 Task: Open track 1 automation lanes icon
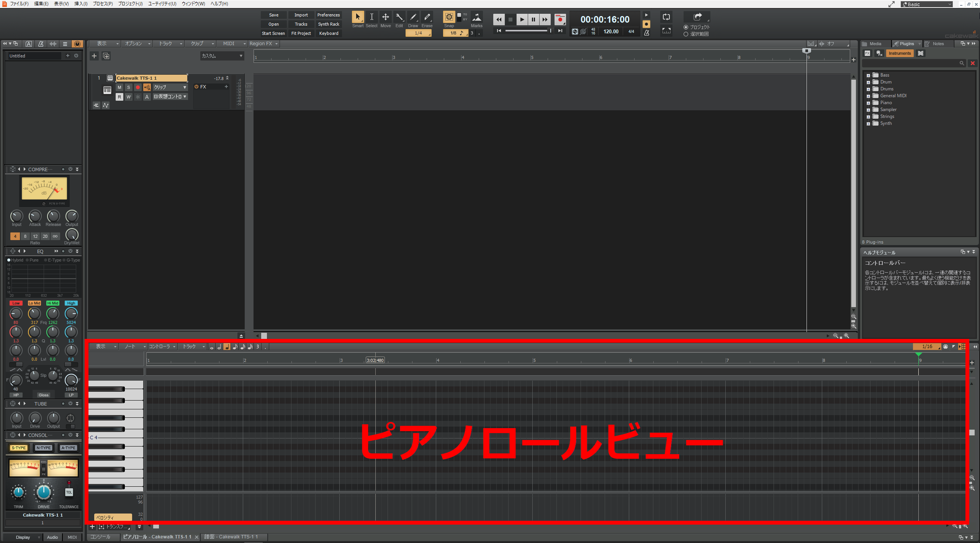click(x=106, y=105)
